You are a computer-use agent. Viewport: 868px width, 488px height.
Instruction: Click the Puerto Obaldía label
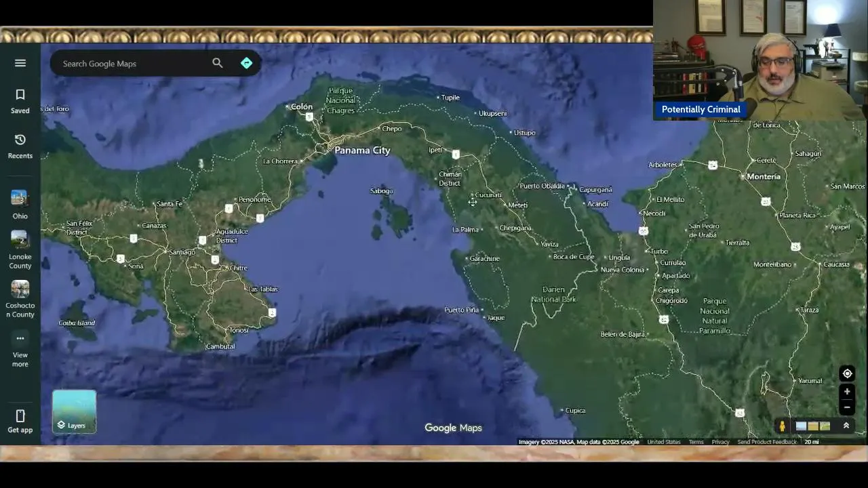click(x=542, y=186)
